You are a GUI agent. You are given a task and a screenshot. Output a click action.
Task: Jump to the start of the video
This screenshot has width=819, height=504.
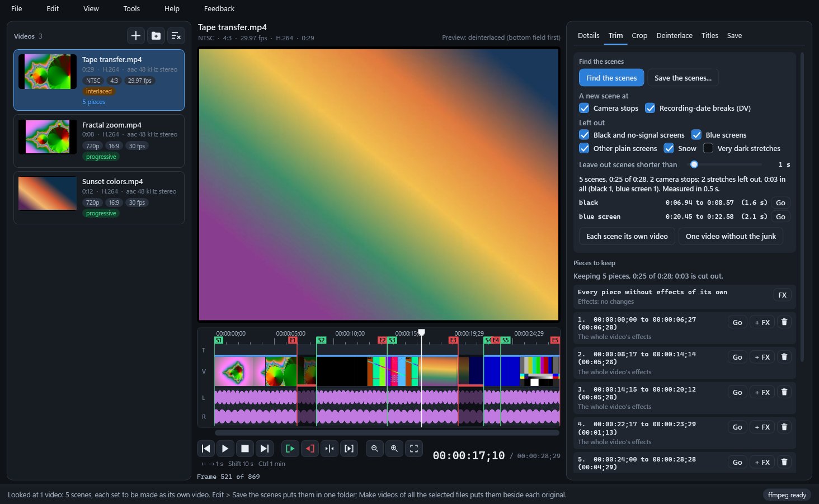coord(206,448)
